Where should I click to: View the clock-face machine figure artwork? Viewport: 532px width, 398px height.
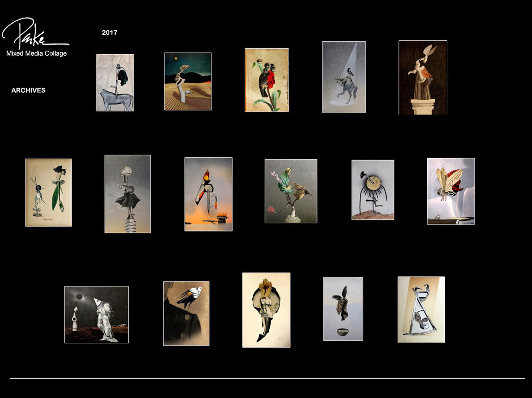click(x=373, y=190)
